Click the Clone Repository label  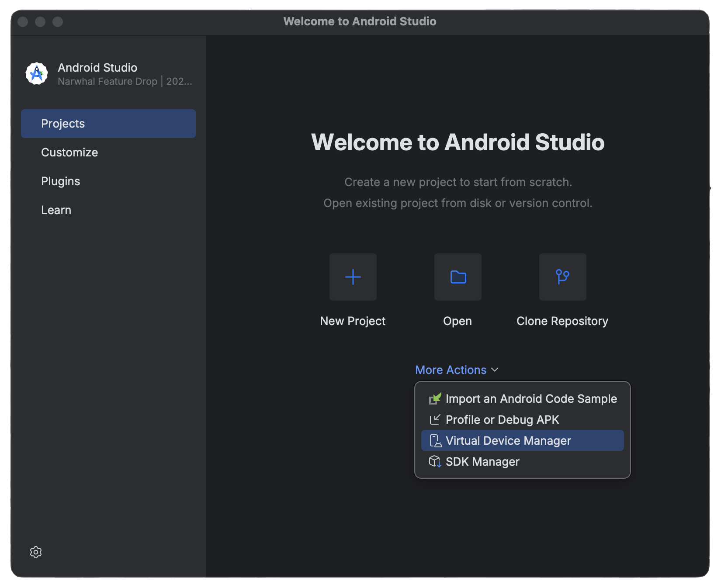coord(562,321)
